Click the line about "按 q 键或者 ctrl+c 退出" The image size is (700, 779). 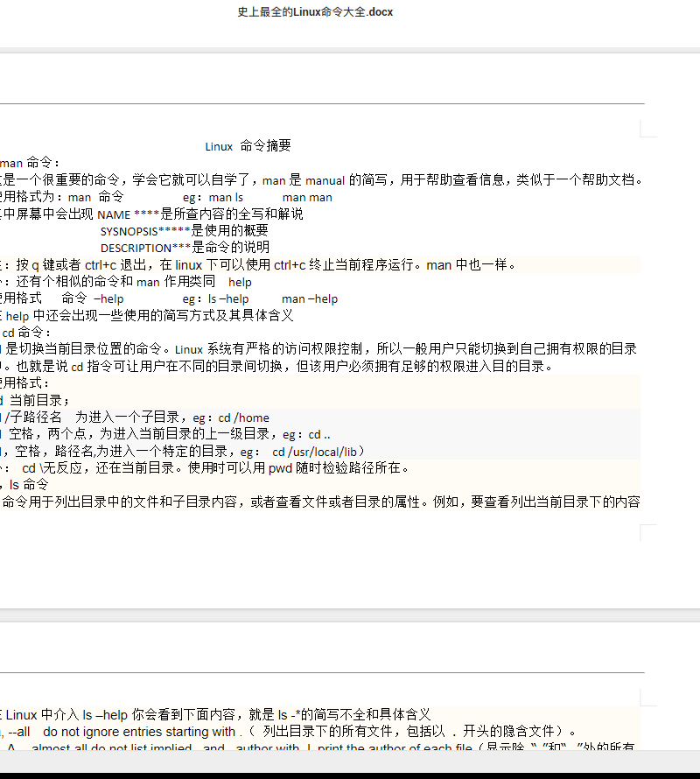click(x=258, y=265)
